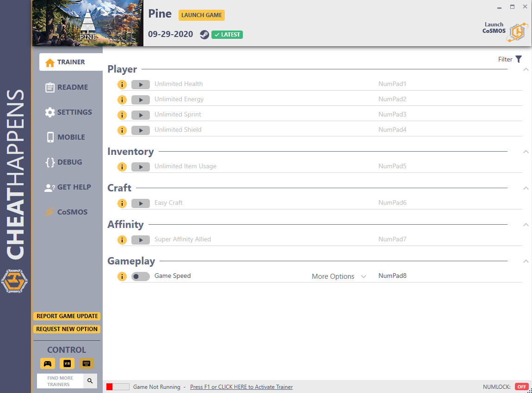Click the Pine game cover thumbnail
Viewport: 532px width, 393px height.
coord(88,23)
